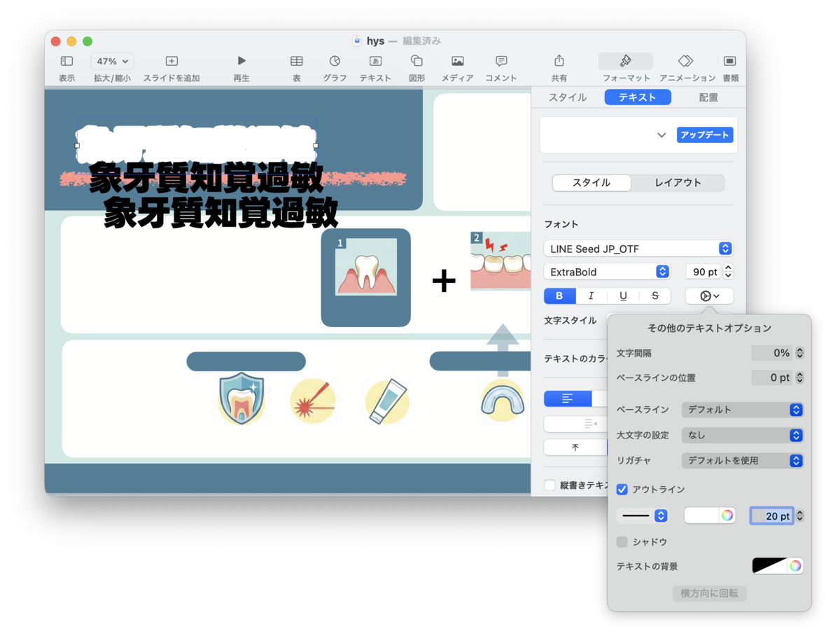Image resolution: width=840 pixels, height=643 pixels.
Task: Click the 横方向に回転 button
Action: pyautogui.click(x=709, y=593)
